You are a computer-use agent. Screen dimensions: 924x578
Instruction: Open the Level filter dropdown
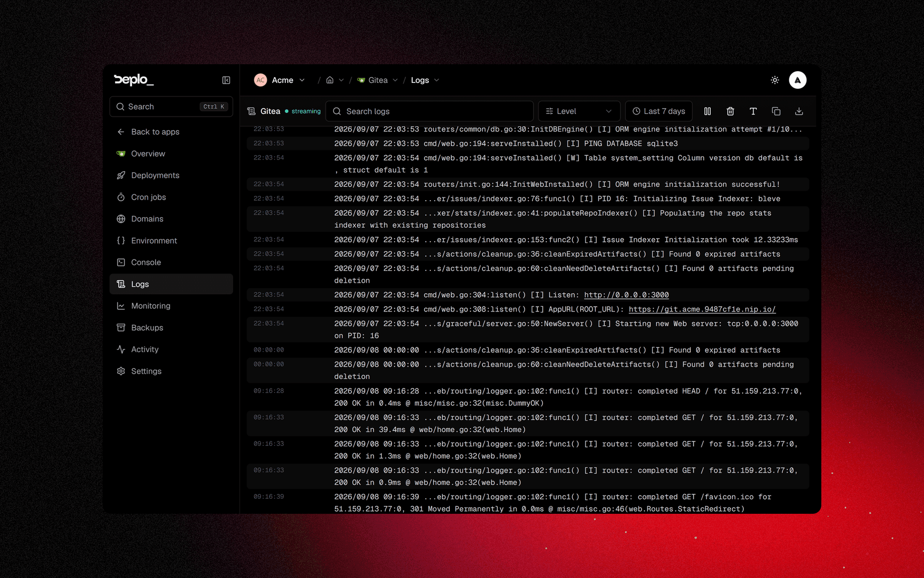coord(579,111)
